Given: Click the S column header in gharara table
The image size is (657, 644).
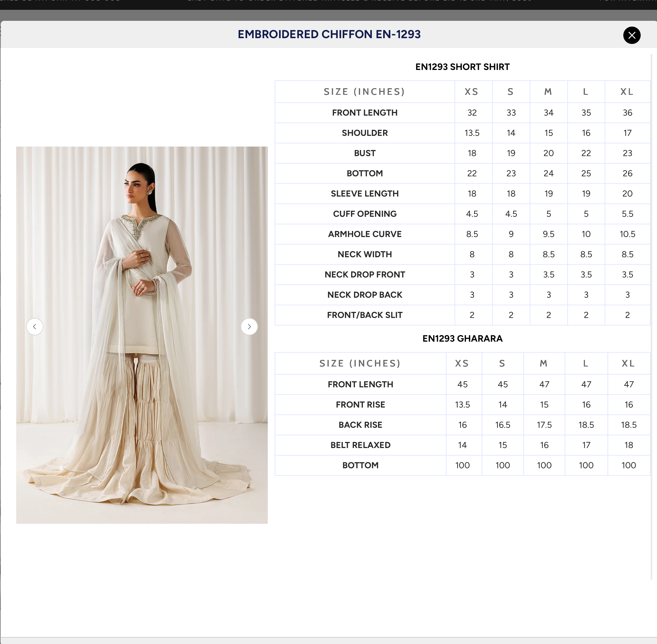Looking at the screenshot, I should click(x=502, y=363).
